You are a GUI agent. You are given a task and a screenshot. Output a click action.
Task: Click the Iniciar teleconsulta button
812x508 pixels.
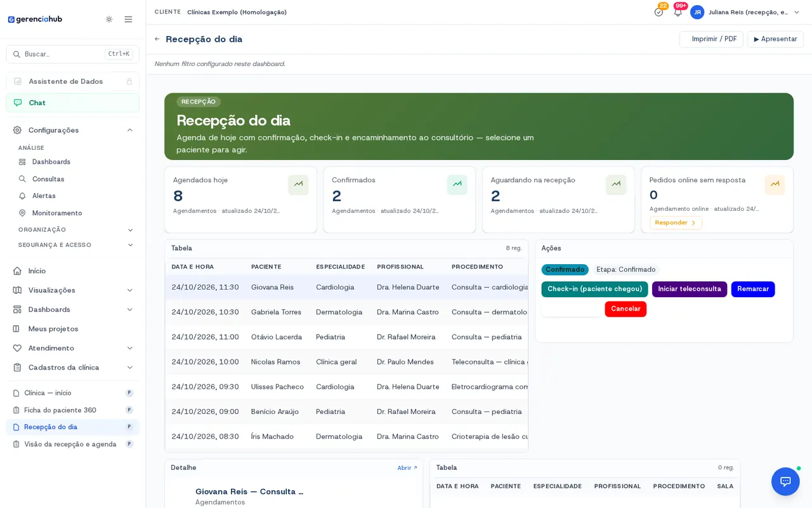tap(690, 289)
